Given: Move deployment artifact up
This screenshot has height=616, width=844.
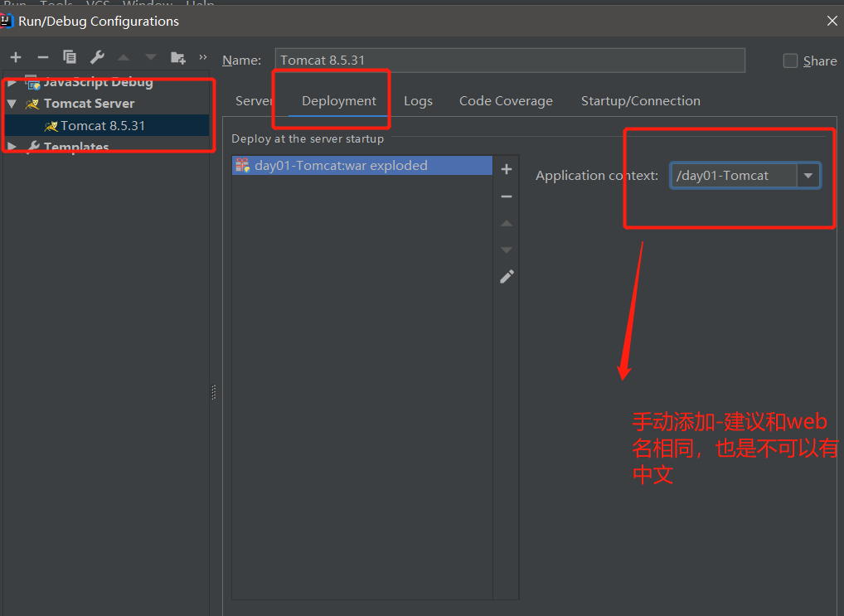Looking at the screenshot, I should 507,223.
